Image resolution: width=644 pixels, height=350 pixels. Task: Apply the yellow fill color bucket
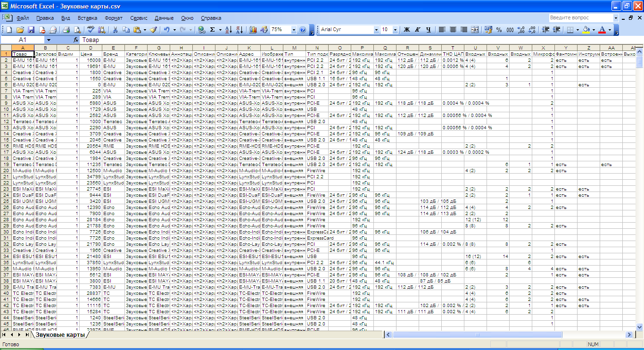point(586,30)
